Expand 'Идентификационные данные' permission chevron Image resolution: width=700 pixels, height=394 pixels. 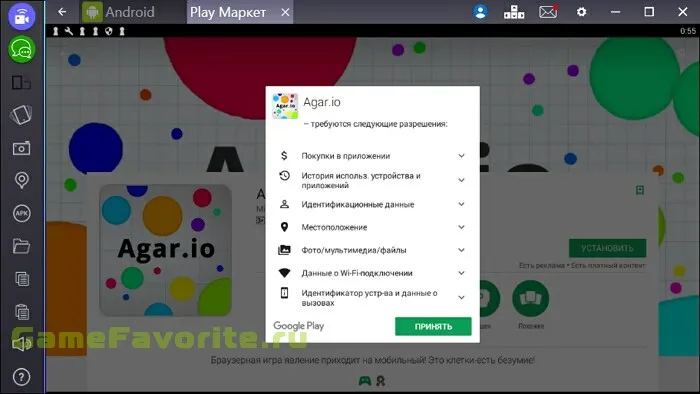click(461, 204)
